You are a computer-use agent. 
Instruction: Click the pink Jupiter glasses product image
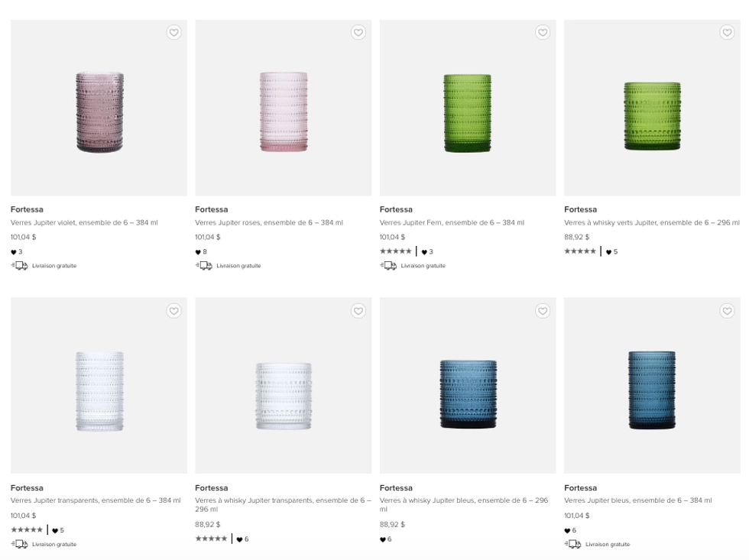pyautogui.click(x=283, y=107)
